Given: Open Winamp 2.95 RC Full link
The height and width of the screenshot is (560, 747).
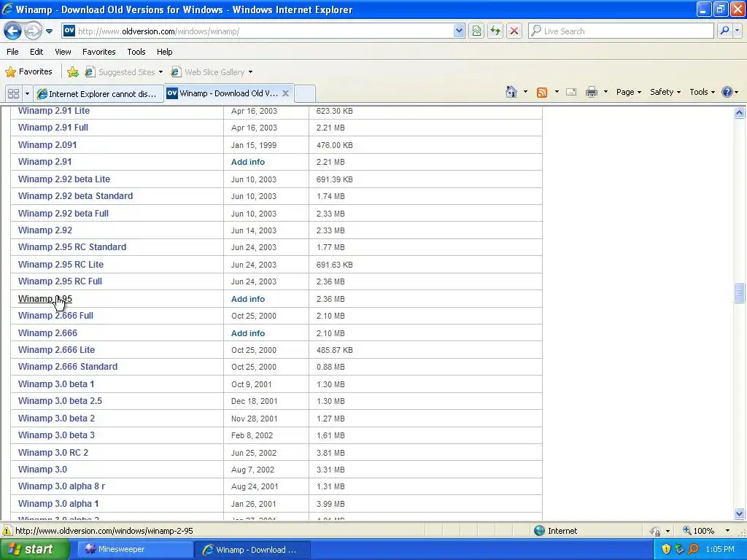Looking at the screenshot, I should click(x=60, y=281).
